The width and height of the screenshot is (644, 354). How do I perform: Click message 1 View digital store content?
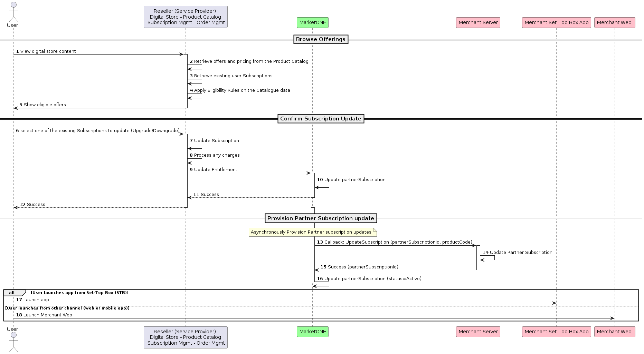(46, 51)
